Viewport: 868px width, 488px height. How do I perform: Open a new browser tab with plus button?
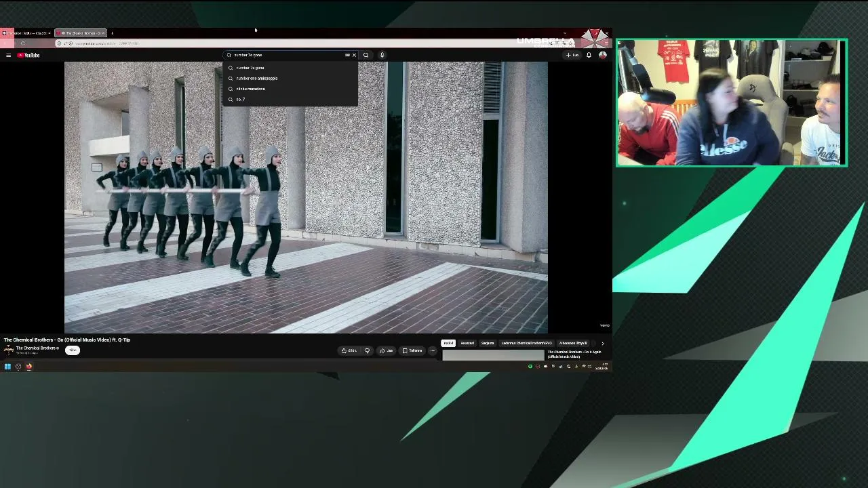point(112,33)
